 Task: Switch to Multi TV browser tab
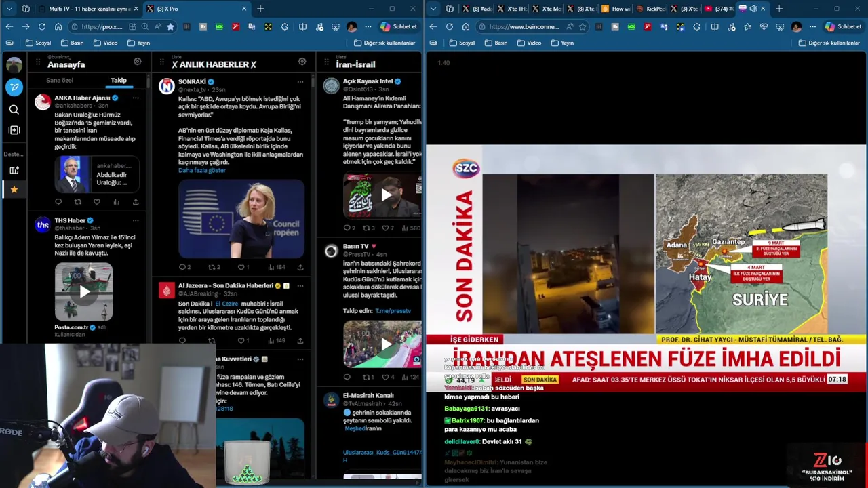click(88, 9)
